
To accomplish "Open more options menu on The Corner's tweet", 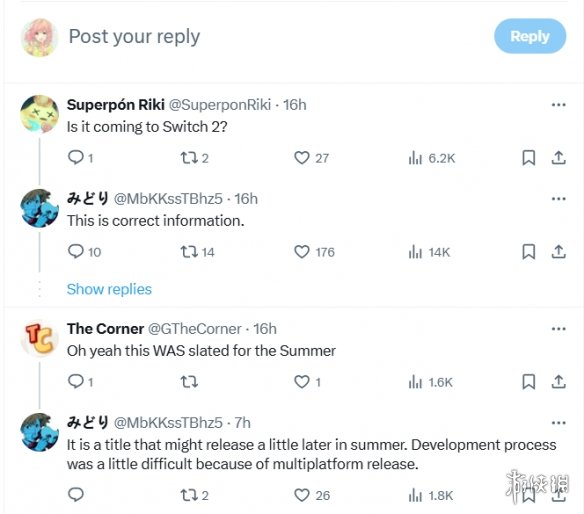I will click(x=558, y=329).
